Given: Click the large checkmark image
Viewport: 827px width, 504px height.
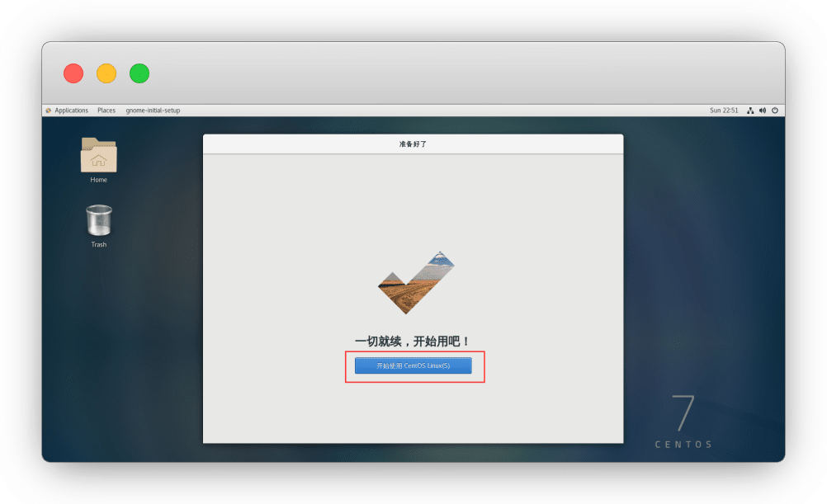Looking at the screenshot, I should 415,283.
